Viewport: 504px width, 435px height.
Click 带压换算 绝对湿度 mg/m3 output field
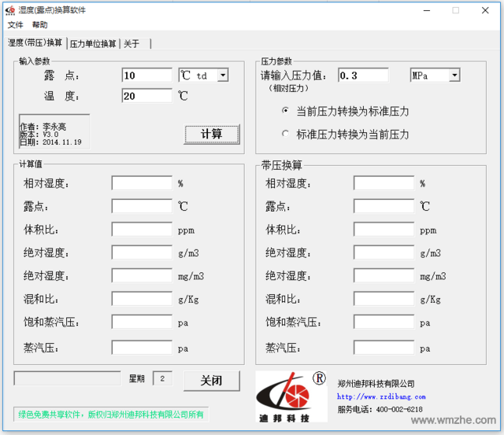pos(384,275)
